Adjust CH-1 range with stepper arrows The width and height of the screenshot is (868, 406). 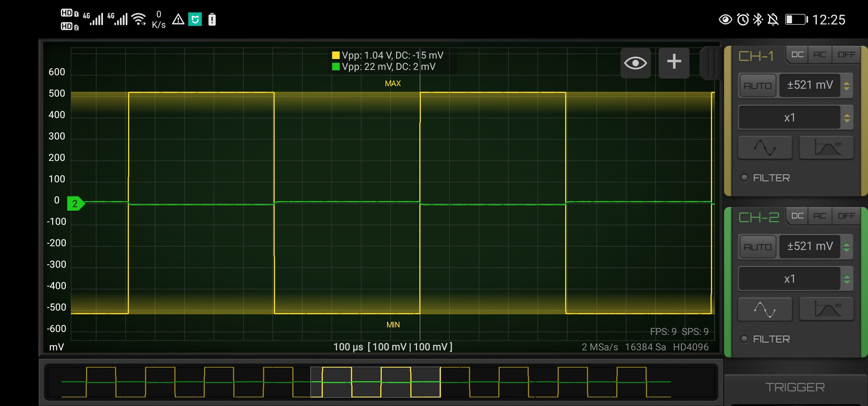(x=847, y=86)
